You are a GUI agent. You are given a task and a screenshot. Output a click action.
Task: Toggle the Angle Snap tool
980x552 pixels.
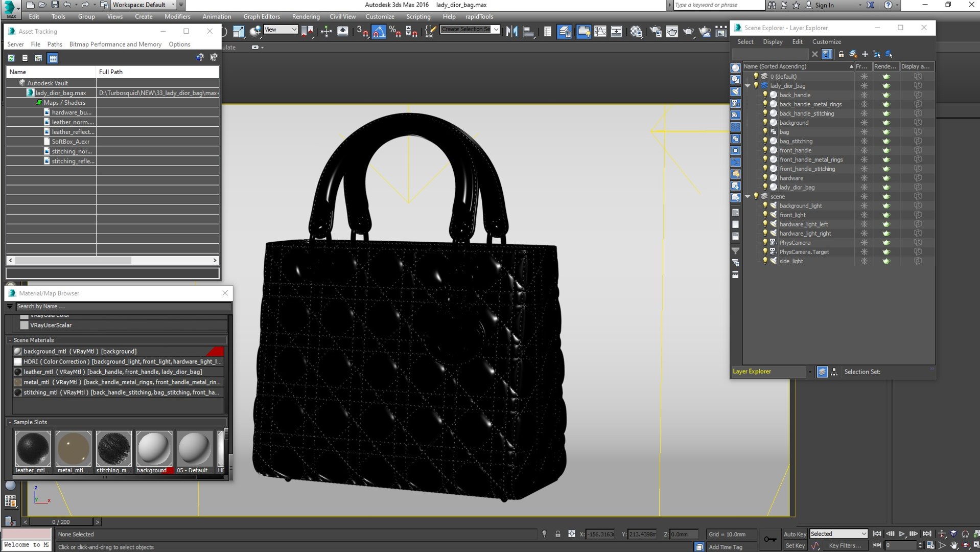[x=379, y=32]
